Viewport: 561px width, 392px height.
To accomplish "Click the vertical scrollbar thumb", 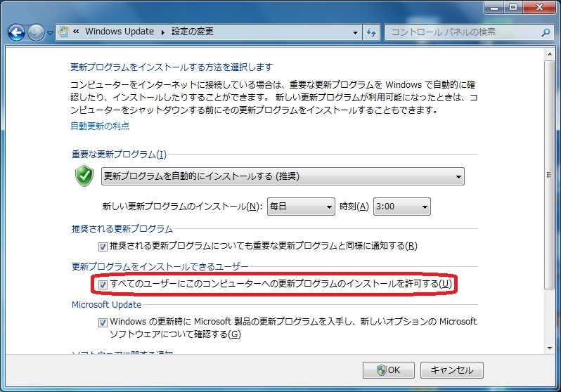I will (x=550, y=174).
